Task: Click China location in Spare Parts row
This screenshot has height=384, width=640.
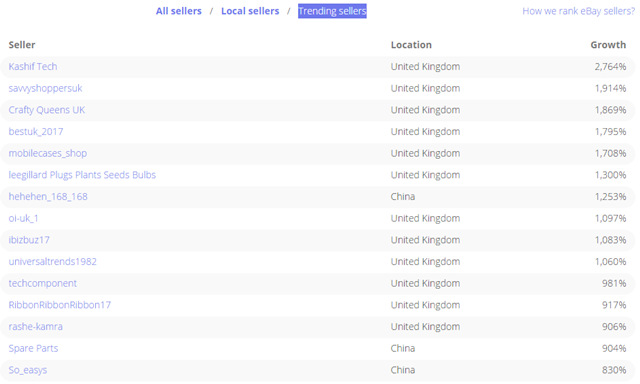Action: point(403,348)
